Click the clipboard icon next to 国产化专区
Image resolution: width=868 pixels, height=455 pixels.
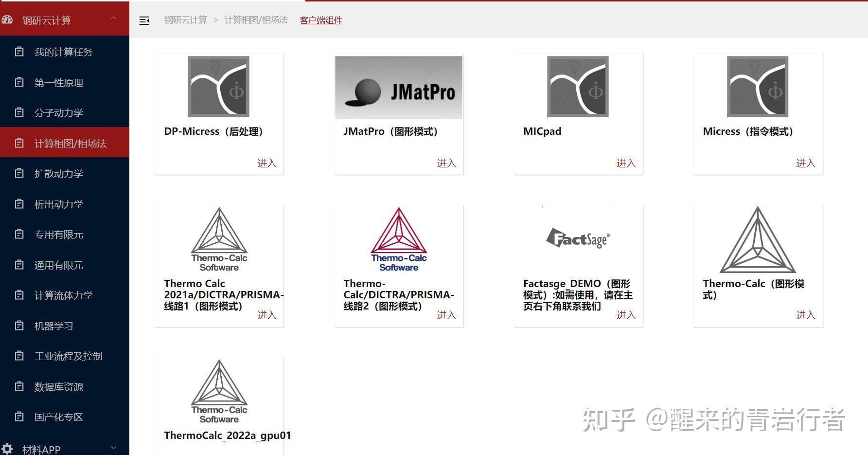(x=19, y=416)
